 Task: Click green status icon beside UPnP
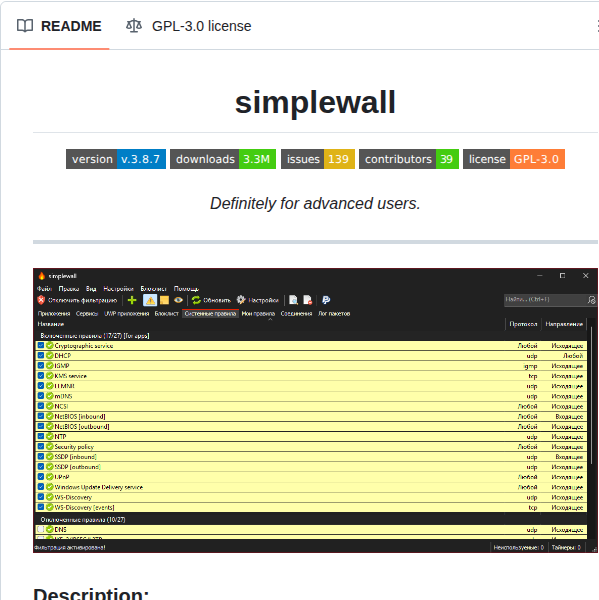50,477
